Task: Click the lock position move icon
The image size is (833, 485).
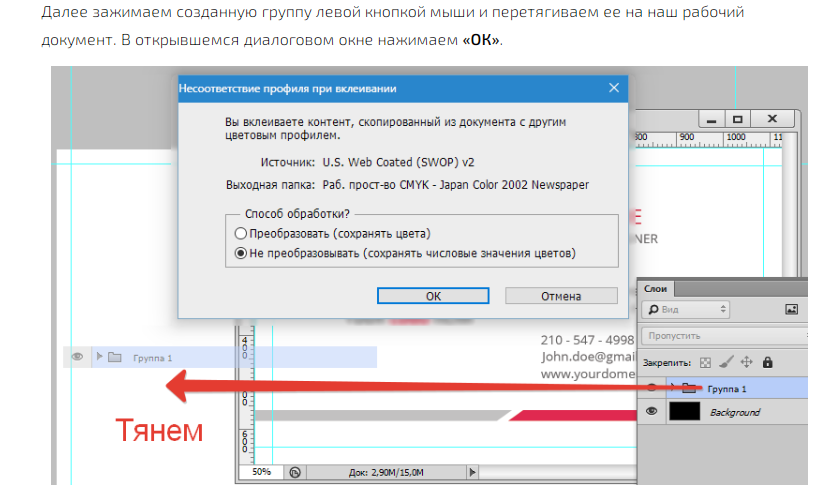Action: pos(747,362)
